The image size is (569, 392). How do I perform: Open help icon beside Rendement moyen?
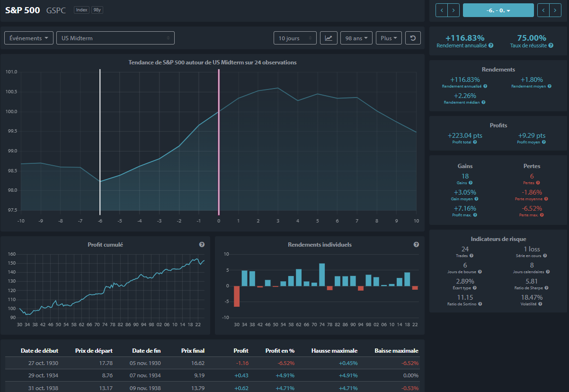(x=550, y=87)
